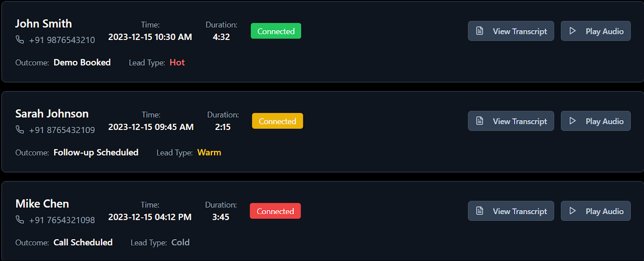The height and width of the screenshot is (261, 644).
Task: Click the document icon in Sarah Johnson's View Transcript
Action: click(x=480, y=121)
